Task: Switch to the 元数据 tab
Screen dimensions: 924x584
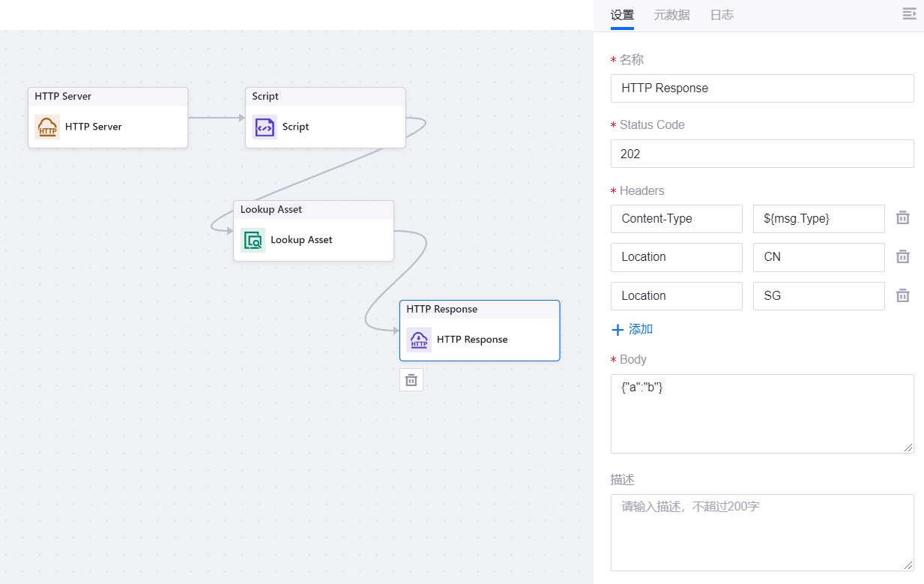Action: coord(671,15)
